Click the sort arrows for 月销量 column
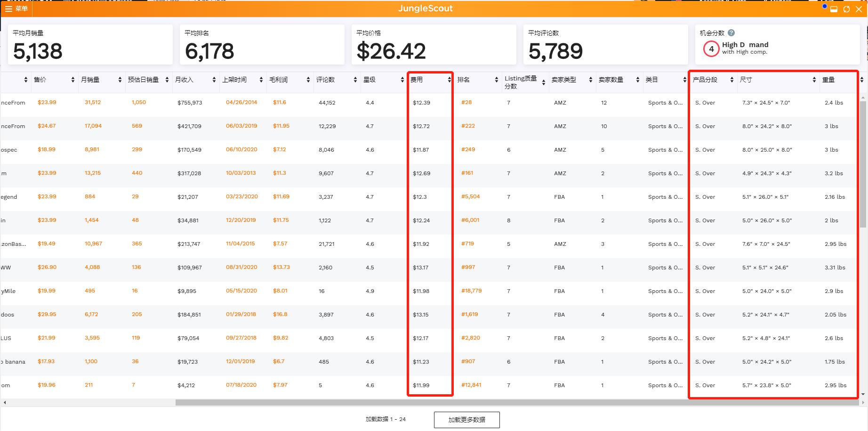 click(120, 80)
